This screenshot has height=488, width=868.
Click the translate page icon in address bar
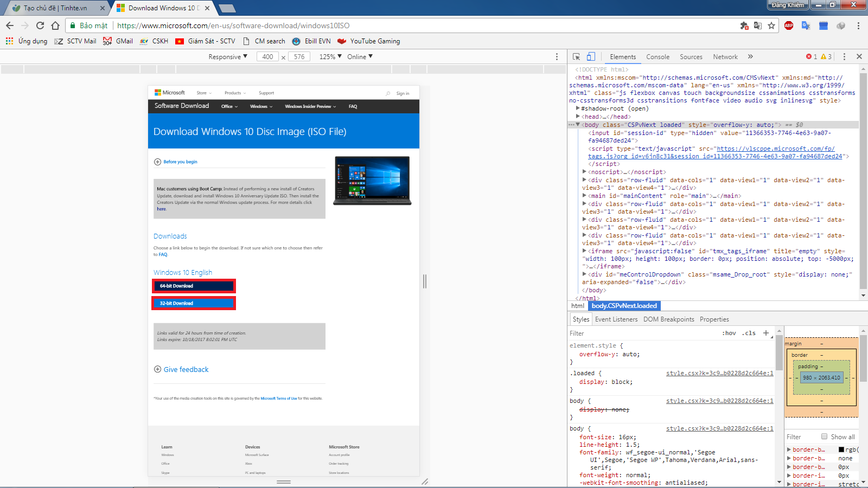758,25
